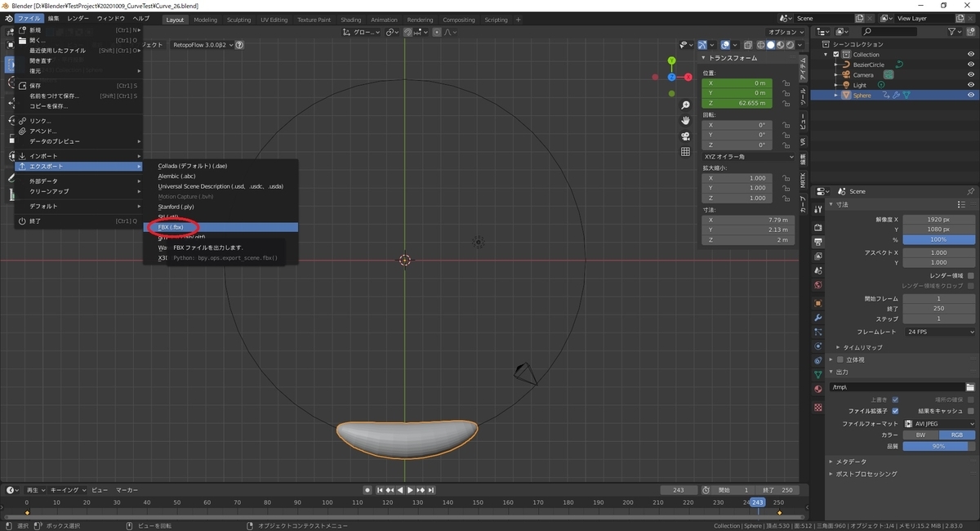Open the View Layer properties tab icon
This screenshot has height=531, width=980.
(x=818, y=257)
